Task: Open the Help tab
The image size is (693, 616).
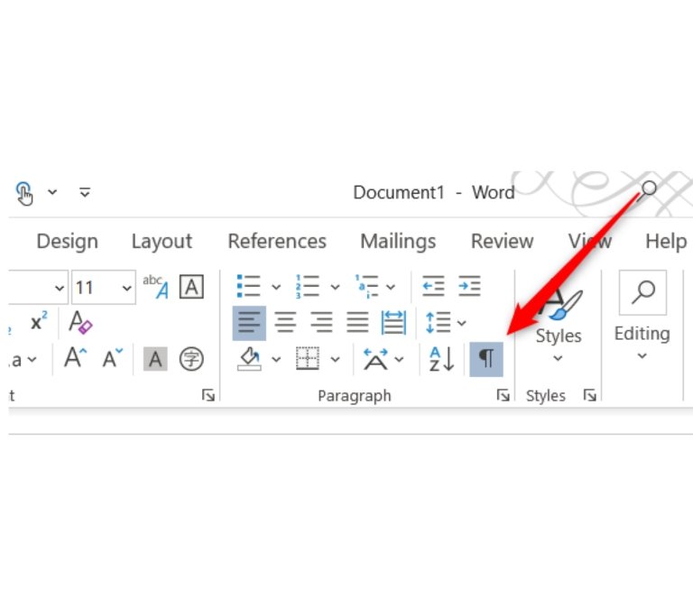Action: [x=666, y=242]
